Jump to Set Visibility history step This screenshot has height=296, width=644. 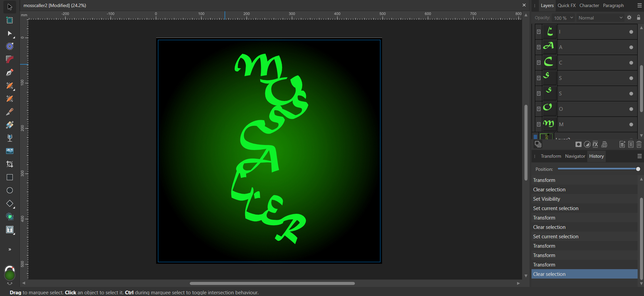[x=546, y=199]
